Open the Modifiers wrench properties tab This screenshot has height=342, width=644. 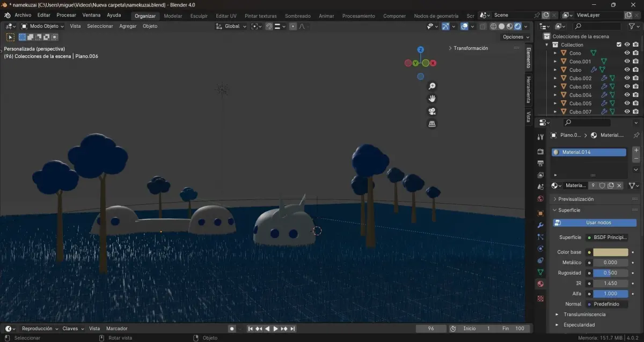click(540, 225)
